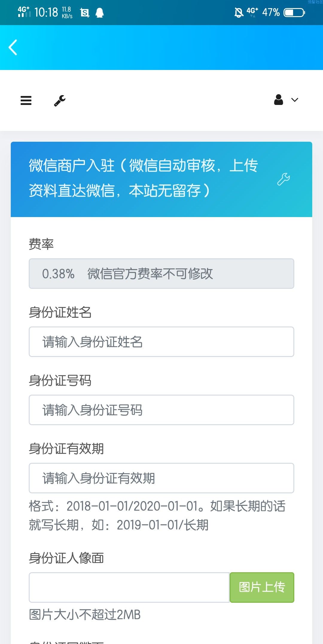
Task: Click the 身份证有效期 label
Action: [66, 448]
